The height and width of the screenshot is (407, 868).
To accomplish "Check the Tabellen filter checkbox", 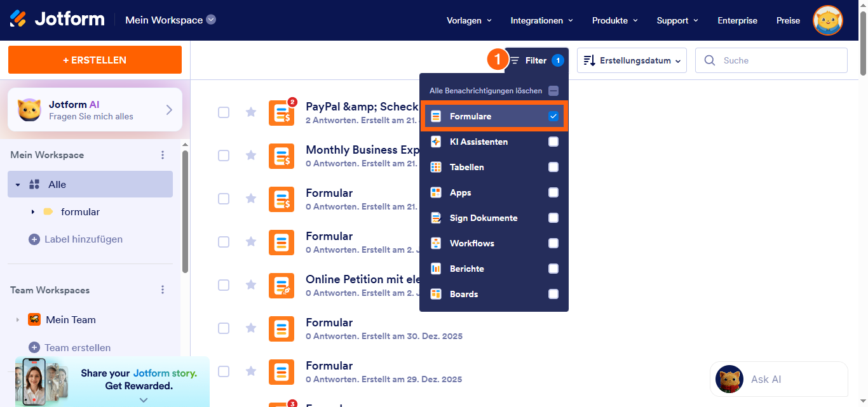I will pyautogui.click(x=553, y=167).
